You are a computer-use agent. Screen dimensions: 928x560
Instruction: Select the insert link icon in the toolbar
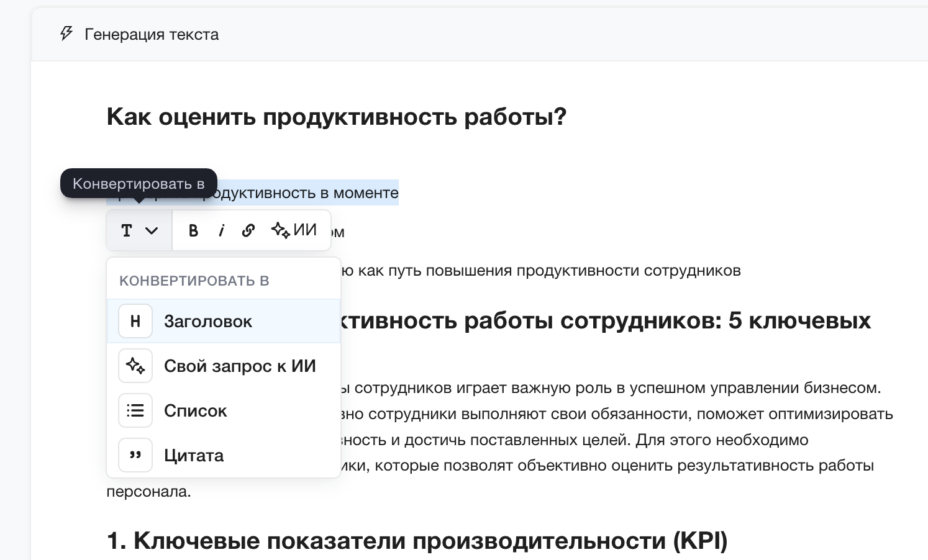click(248, 230)
